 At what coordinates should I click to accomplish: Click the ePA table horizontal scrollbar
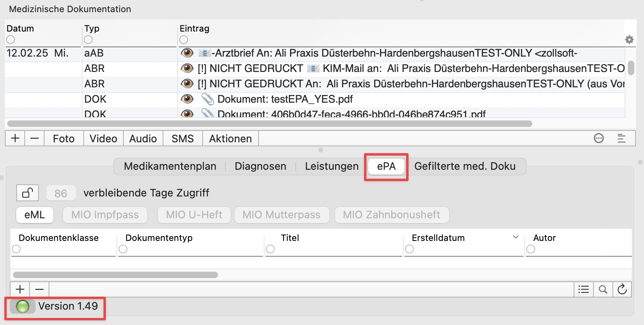115,275
